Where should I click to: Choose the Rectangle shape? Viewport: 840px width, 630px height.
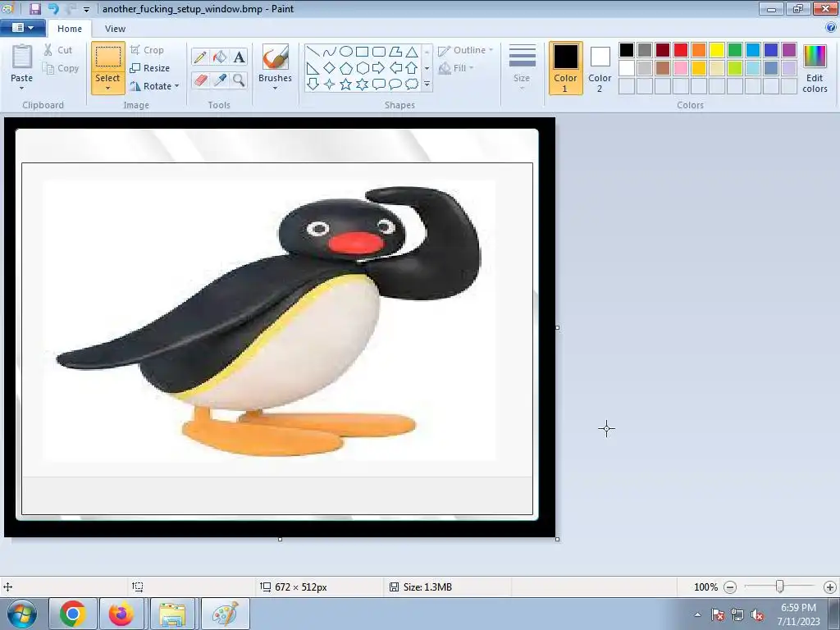pos(362,52)
